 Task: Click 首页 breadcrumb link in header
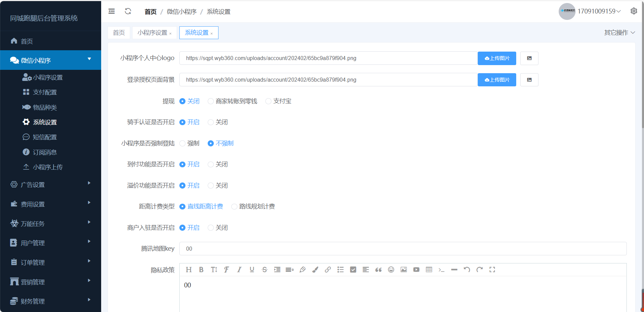click(150, 12)
